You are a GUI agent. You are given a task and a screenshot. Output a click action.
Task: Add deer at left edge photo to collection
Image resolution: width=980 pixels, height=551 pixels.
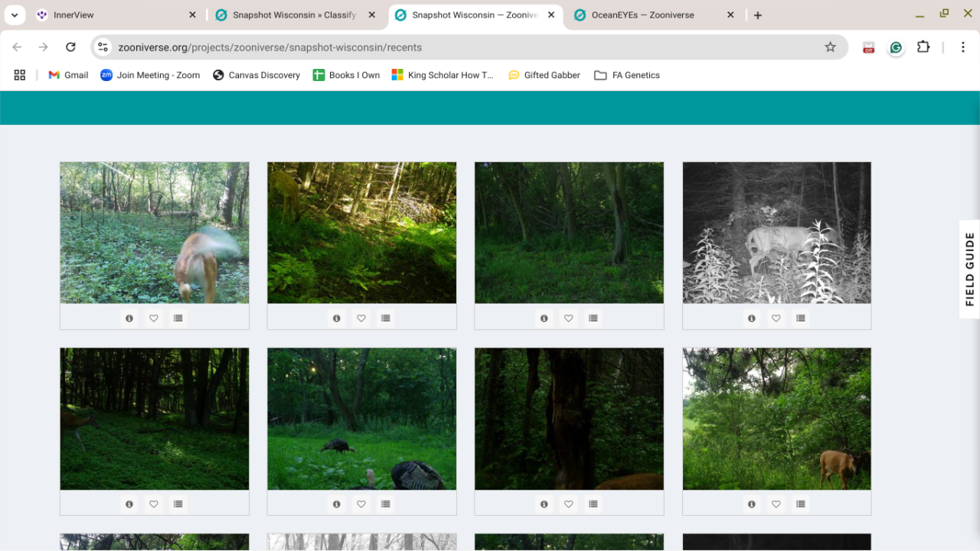(178, 504)
